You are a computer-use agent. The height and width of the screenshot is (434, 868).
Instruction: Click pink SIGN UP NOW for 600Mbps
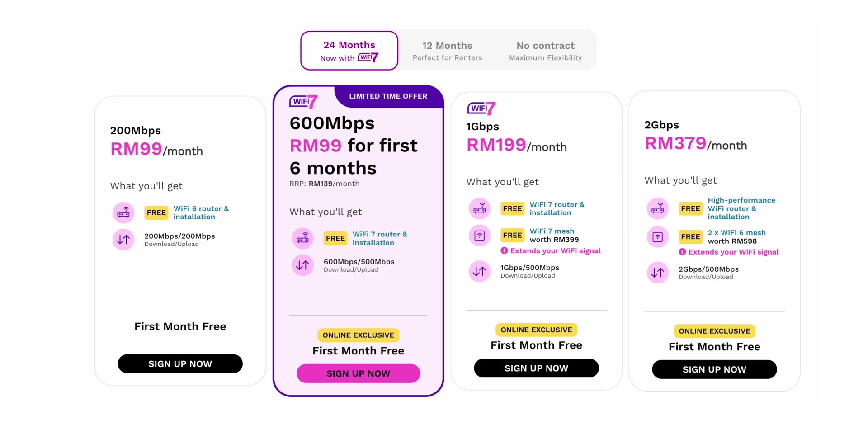click(x=358, y=373)
